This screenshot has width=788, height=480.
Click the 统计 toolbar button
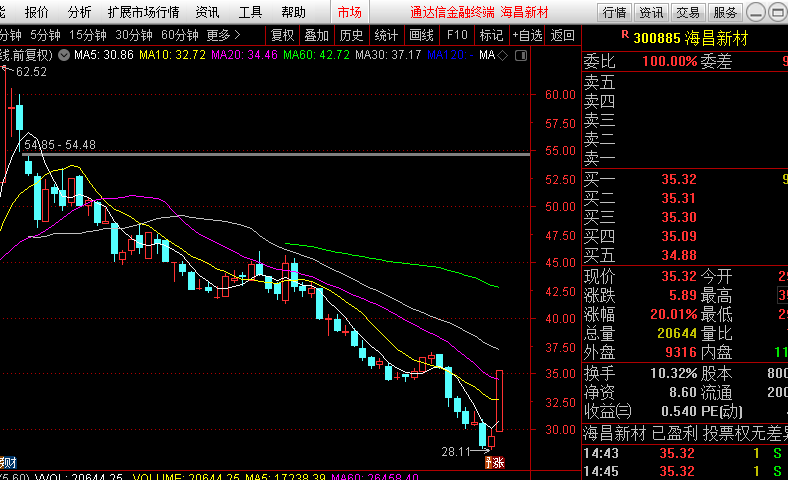pyautogui.click(x=386, y=35)
